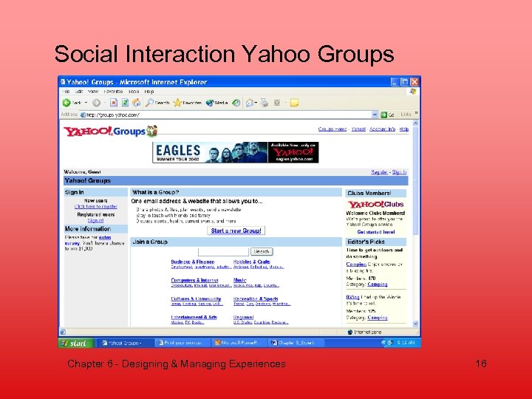
Task: Click the Yahoo! Groups logo
Action: (x=110, y=131)
